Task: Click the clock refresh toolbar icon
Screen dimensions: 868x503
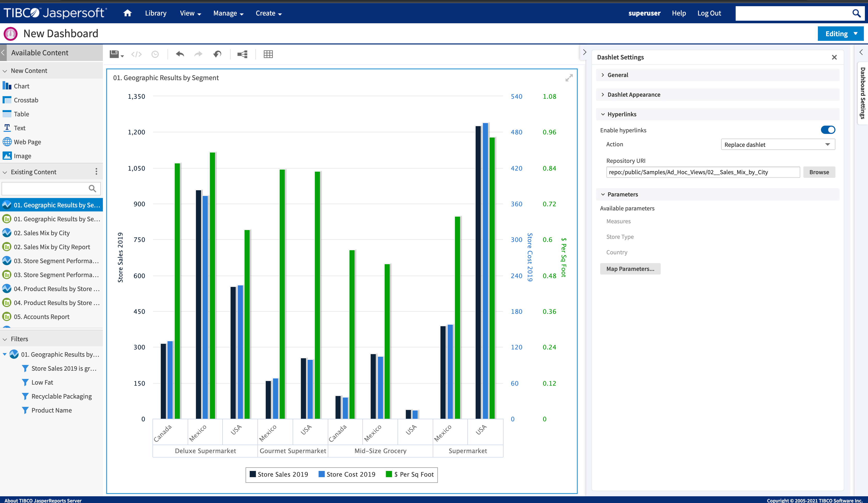Action: point(155,54)
